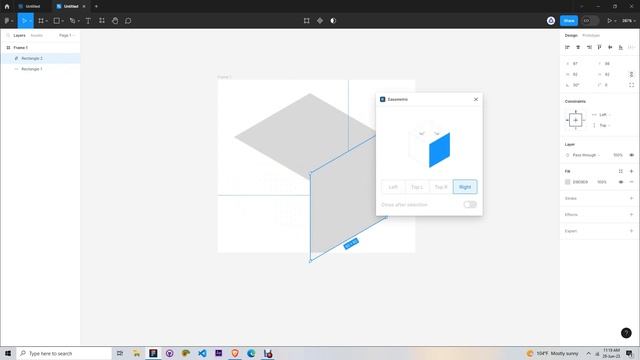Open the Page 1 dropdown
Screen dimensions: 640x360
67,36
